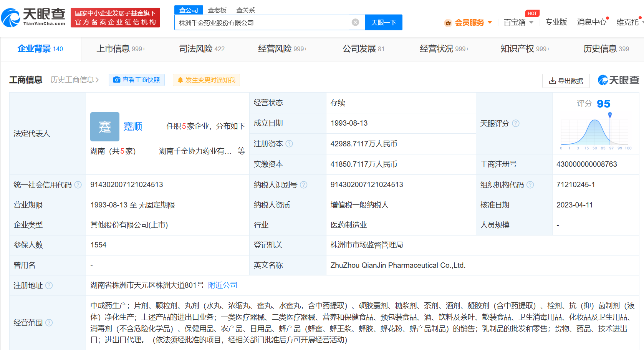
Task: Open help icon next to 注册地址
Action: pos(49,285)
